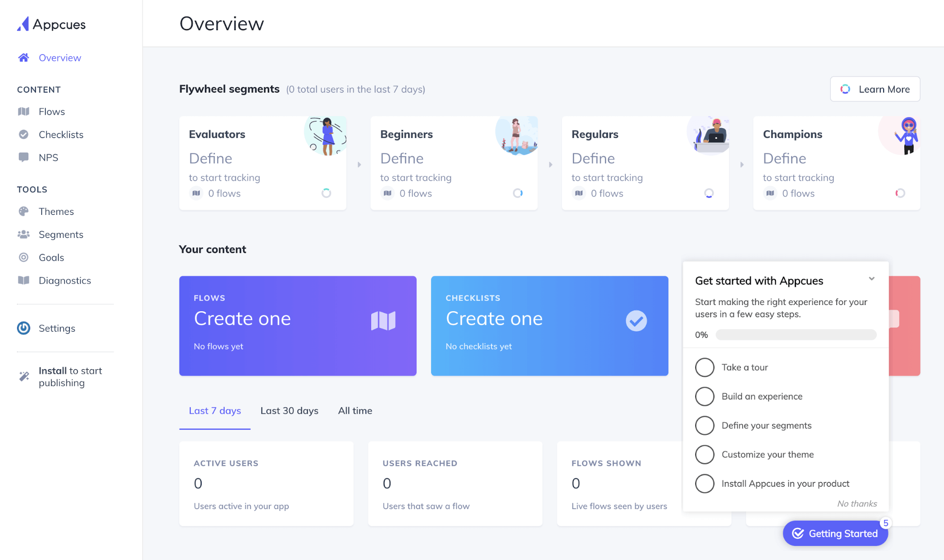Click the Champions flows map icon

[x=770, y=193]
